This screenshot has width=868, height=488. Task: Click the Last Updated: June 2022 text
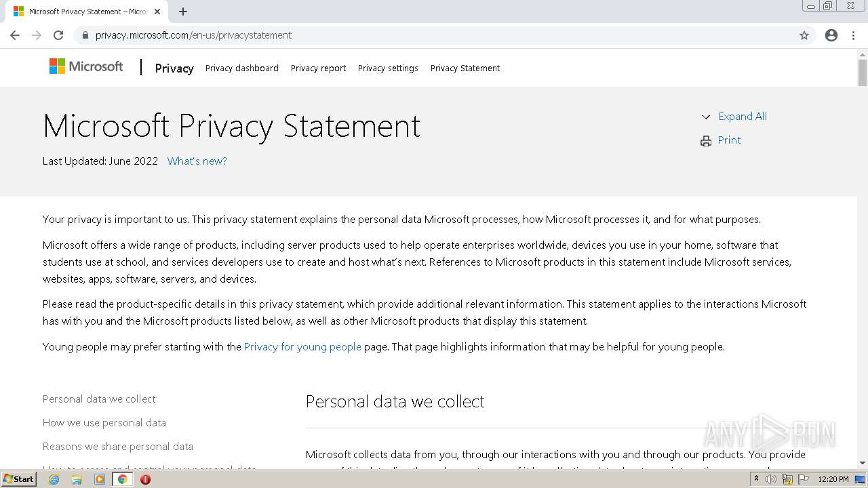(100, 161)
